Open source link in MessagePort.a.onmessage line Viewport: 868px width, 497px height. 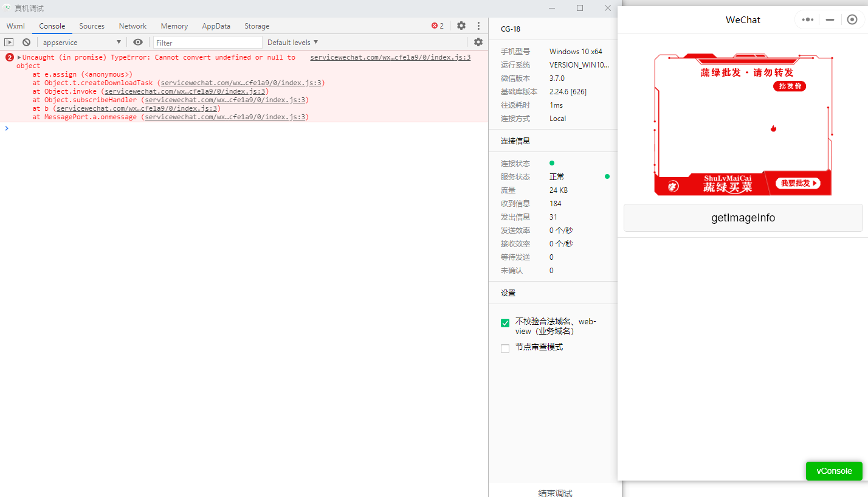pyautogui.click(x=225, y=117)
